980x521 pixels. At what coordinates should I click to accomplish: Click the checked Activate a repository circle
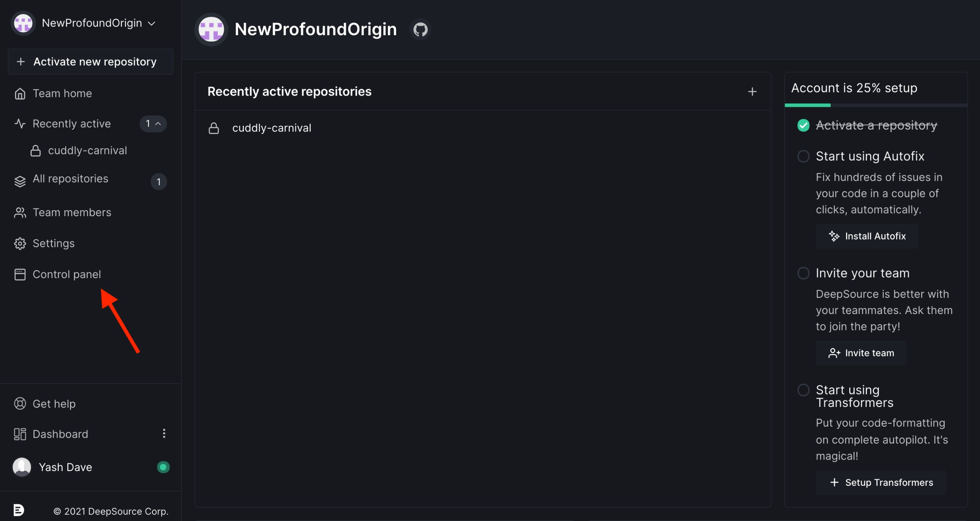click(x=804, y=125)
